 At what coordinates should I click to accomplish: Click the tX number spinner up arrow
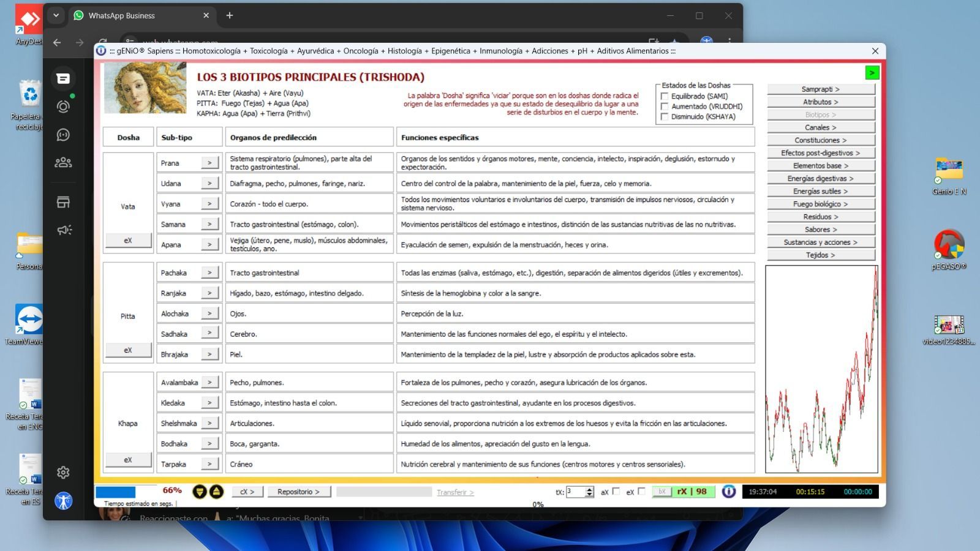[589, 489]
